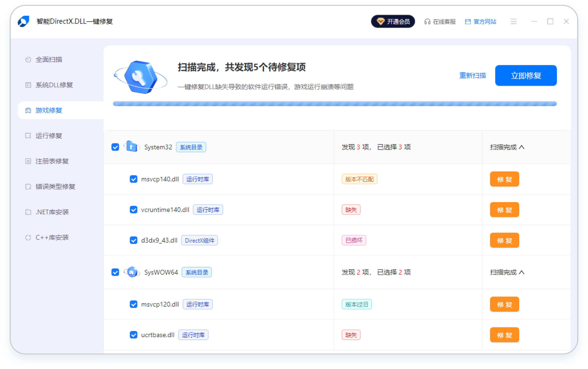Click the hamburger menu icon in title bar

point(513,22)
